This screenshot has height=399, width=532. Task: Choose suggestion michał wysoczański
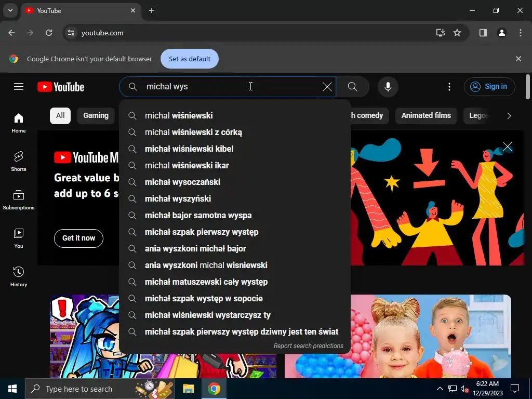coord(235,182)
